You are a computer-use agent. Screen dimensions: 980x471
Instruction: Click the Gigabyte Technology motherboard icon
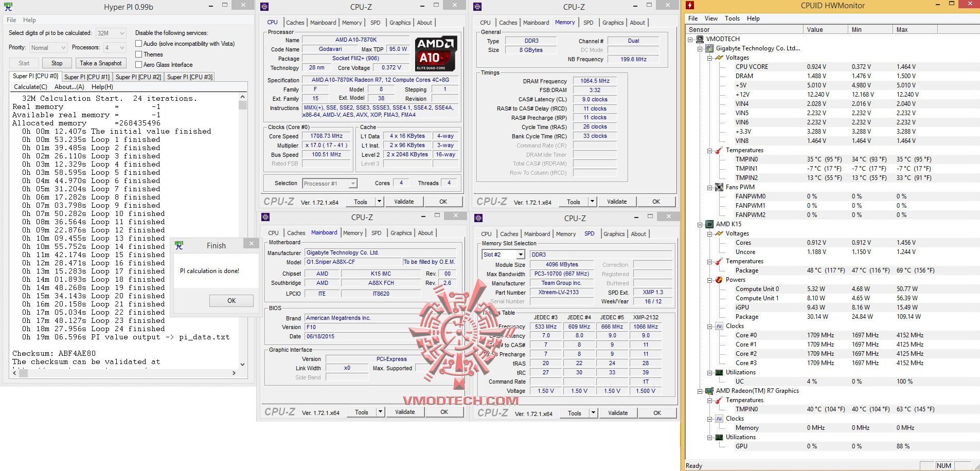pyautogui.click(x=709, y=48)
